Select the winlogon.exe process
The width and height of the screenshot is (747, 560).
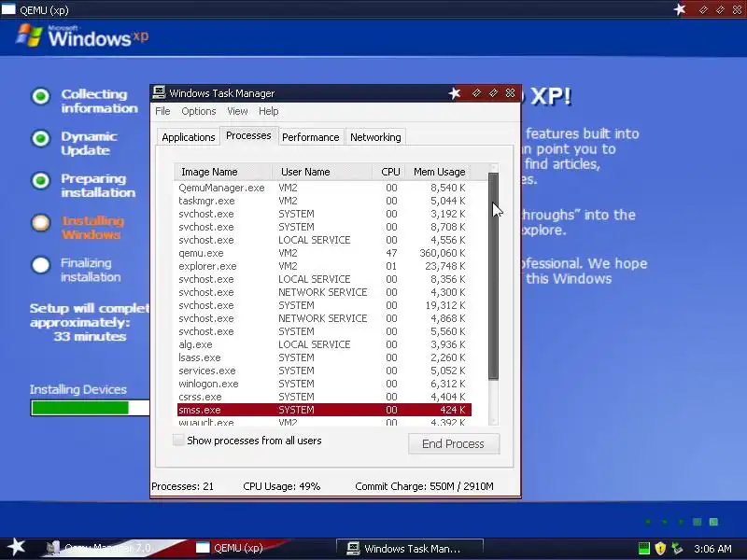[x=324, y=384]
